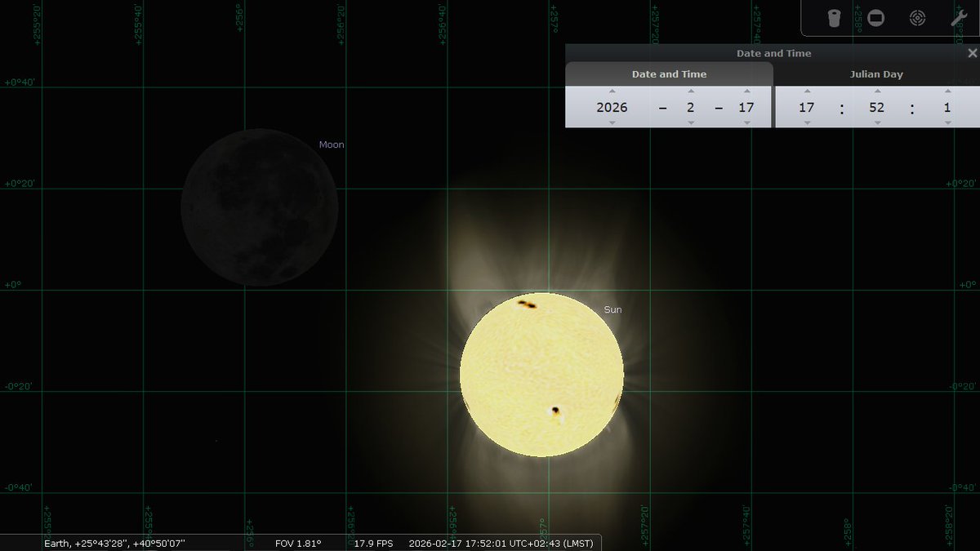Switch to the Julian Day tab

click(877, 74)
